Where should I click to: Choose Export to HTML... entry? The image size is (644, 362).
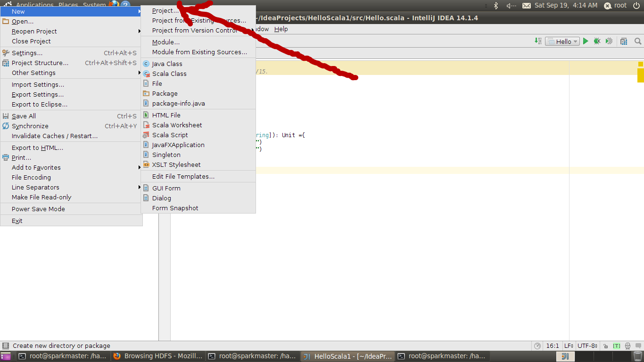[71, 148]
